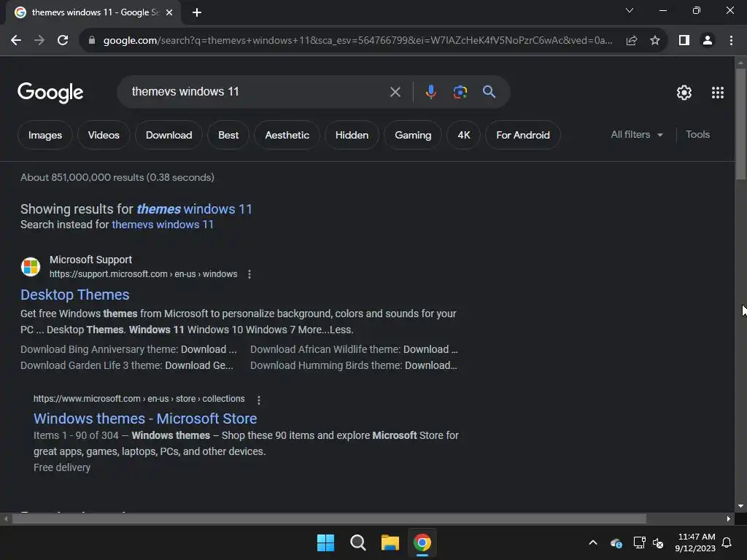Close the themevs windows 11 tab
Screen dimensions: 747x560
[169, 12]
